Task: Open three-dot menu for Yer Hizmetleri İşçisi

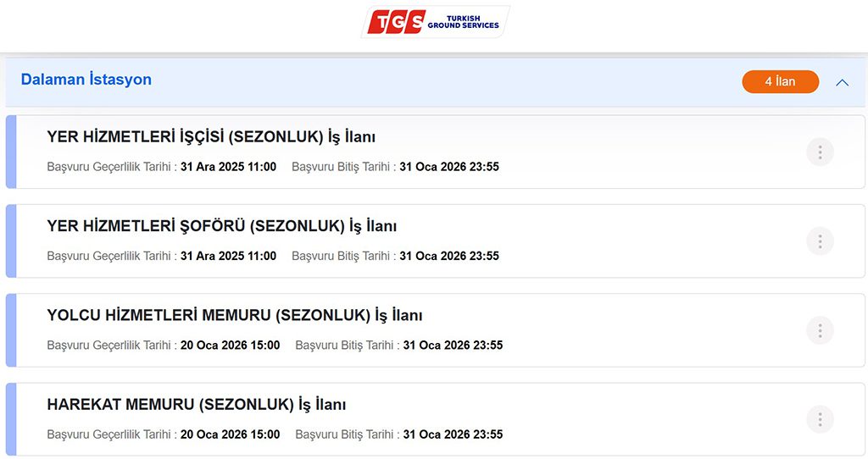Action: click(x=820, y=152)
